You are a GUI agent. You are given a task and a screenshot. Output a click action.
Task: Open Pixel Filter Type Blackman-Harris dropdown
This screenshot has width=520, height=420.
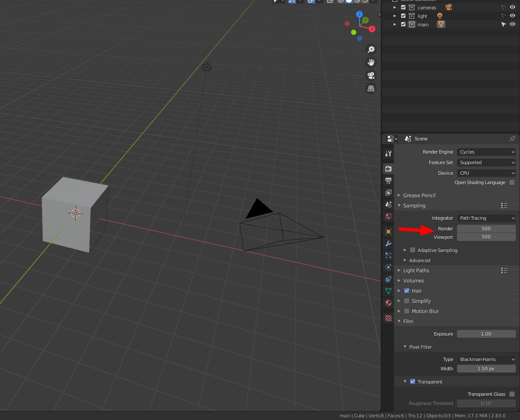(486, 359)
